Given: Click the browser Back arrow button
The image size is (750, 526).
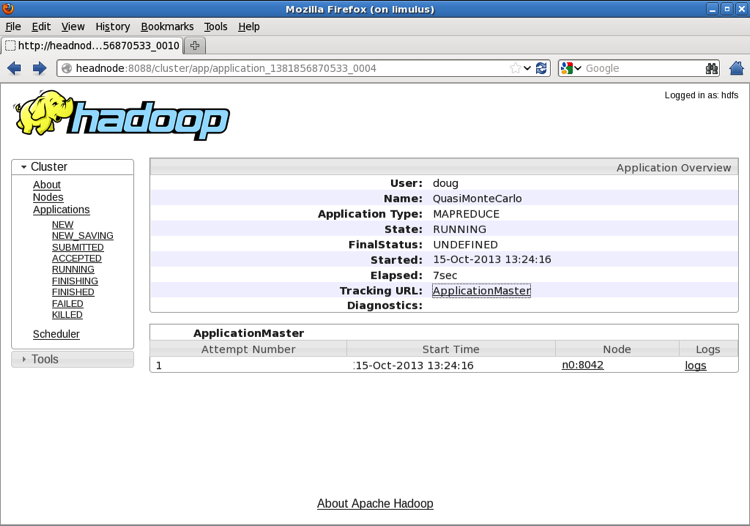Looking at the screenshot, I should point(14,68).
